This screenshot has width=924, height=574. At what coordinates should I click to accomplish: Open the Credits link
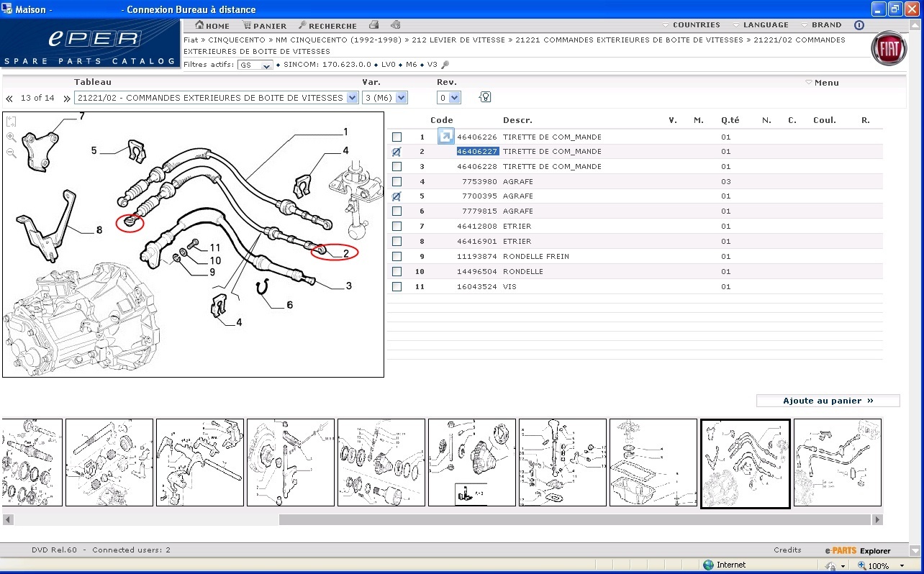787,550
